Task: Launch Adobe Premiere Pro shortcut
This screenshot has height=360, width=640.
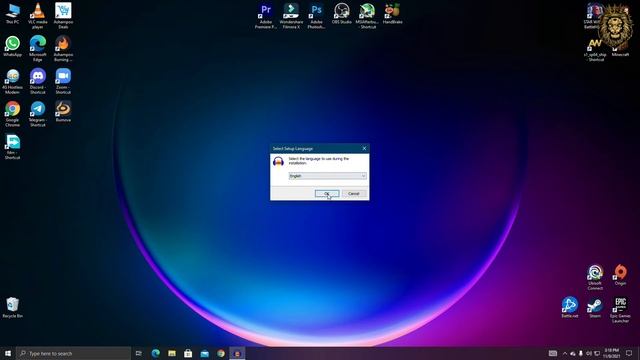Action: tap(266, 16)
